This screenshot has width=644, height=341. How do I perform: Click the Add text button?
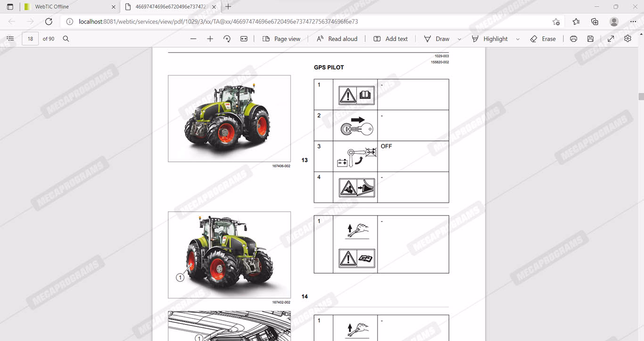coord(390,39)
